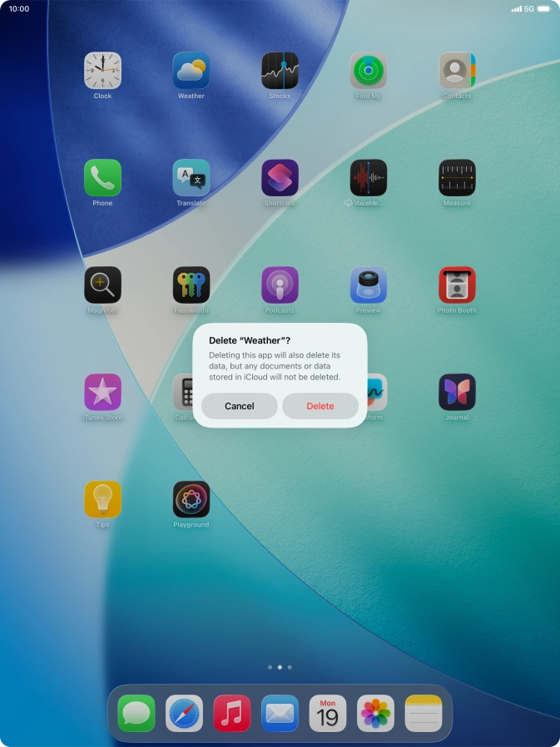Screen dimensions: 560x747
Task: Open the Clock app
Action: [102, 71]
